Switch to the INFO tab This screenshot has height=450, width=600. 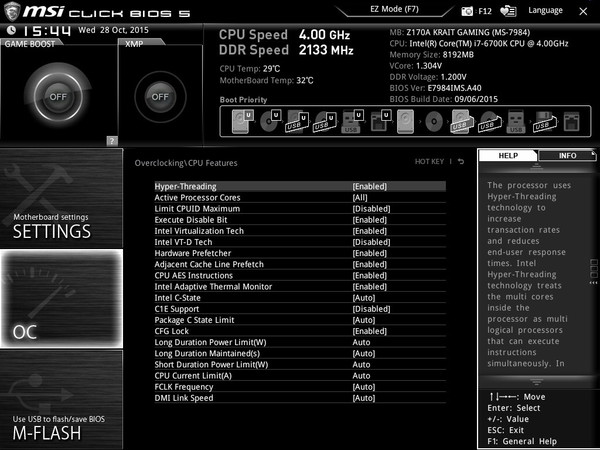click(x=567, y=155)
